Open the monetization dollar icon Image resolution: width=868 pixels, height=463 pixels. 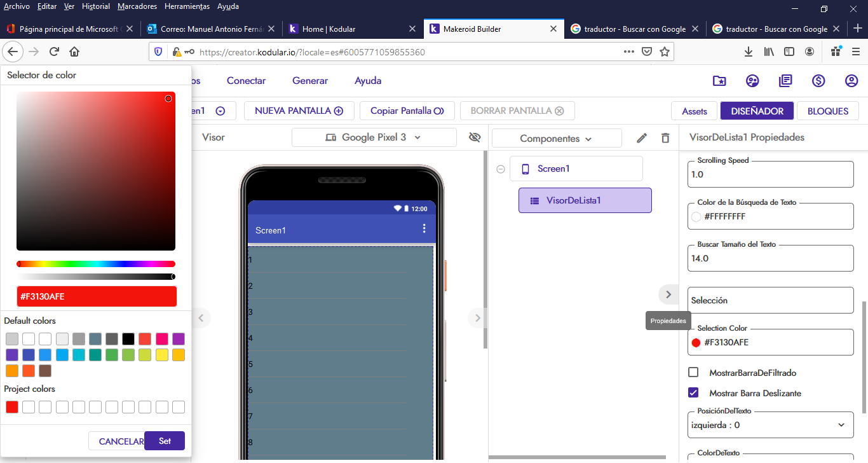818,81
